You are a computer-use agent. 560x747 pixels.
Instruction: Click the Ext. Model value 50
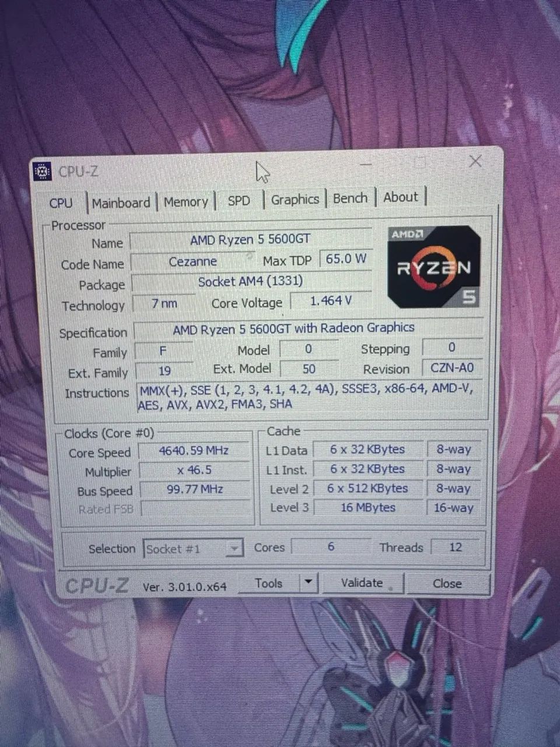coord(309,369)
